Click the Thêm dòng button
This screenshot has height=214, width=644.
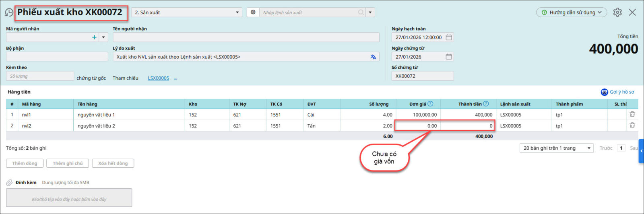[25, 163]
